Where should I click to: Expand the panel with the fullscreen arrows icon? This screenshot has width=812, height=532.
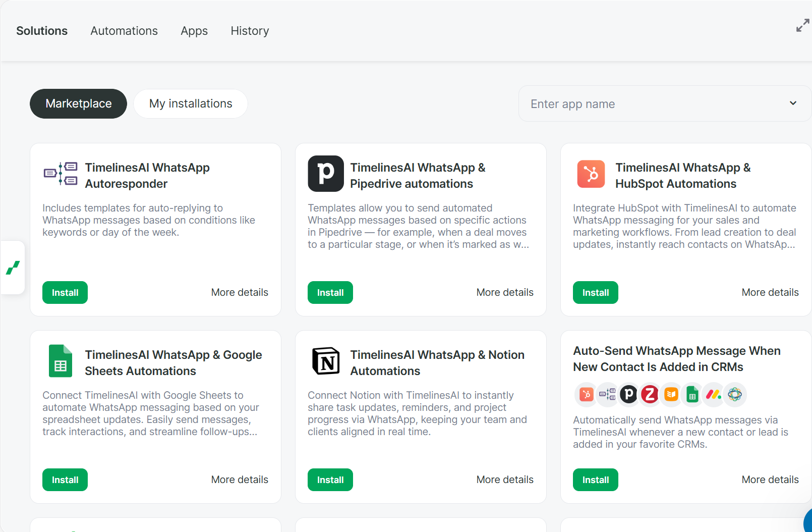(802, 25)
